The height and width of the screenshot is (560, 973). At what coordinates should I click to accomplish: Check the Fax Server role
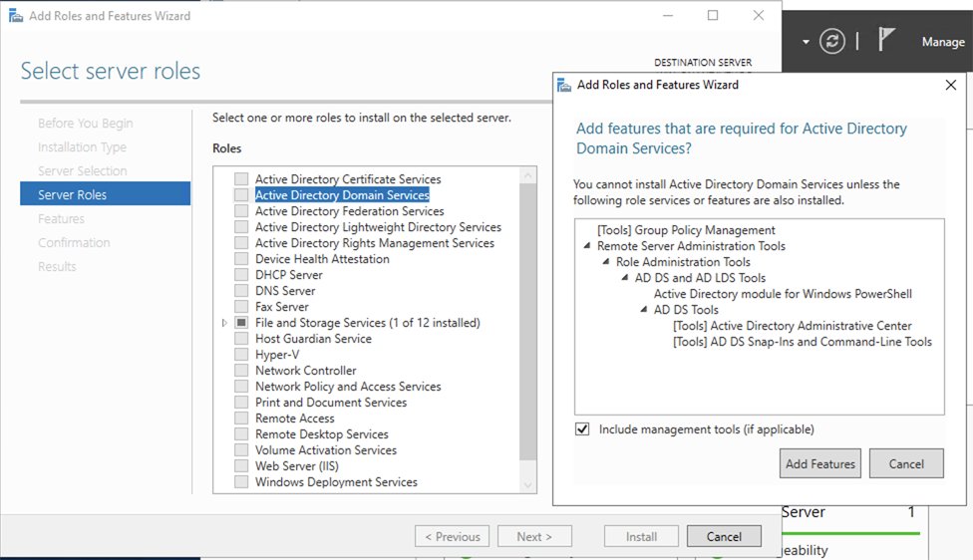[x=241, y=307]
